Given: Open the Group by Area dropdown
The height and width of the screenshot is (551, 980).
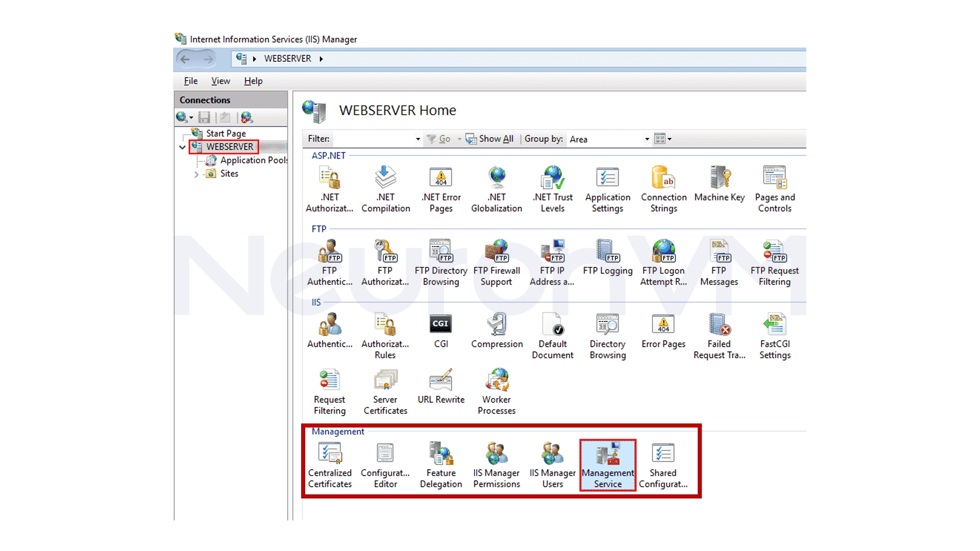Looking at the screenshot, I should [645, 139].
